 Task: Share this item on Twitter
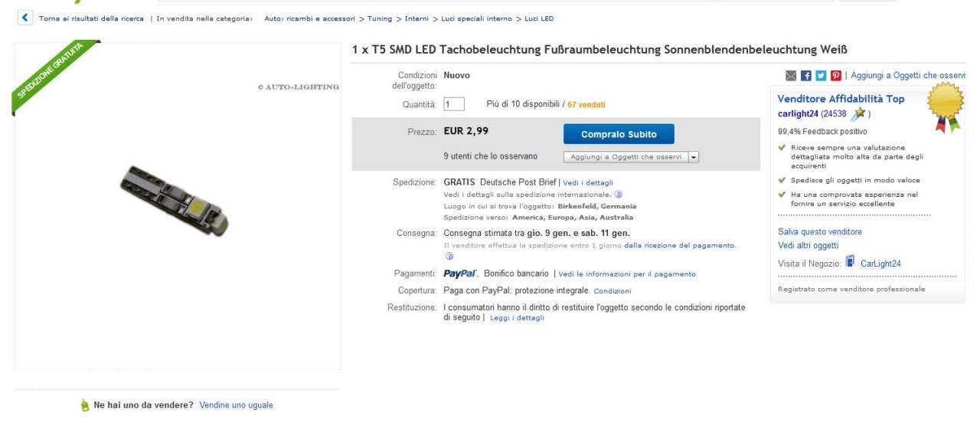(x=821, y=75)
